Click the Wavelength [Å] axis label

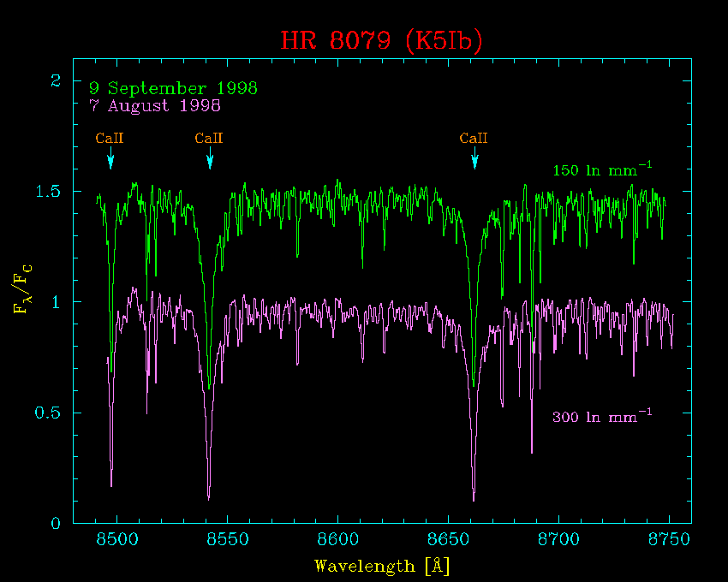tap(382, 567)
